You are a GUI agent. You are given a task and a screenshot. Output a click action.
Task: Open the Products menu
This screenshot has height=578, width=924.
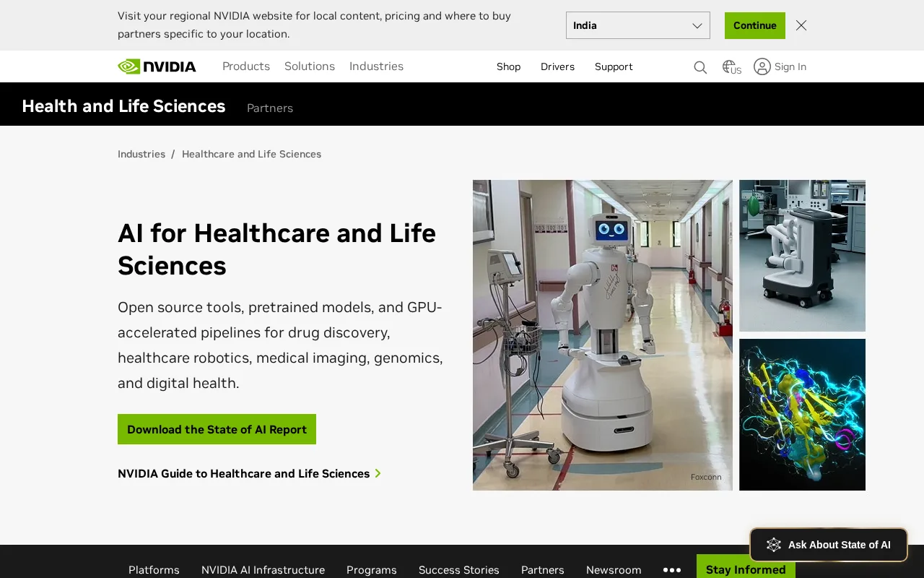[x=246, y=66]
